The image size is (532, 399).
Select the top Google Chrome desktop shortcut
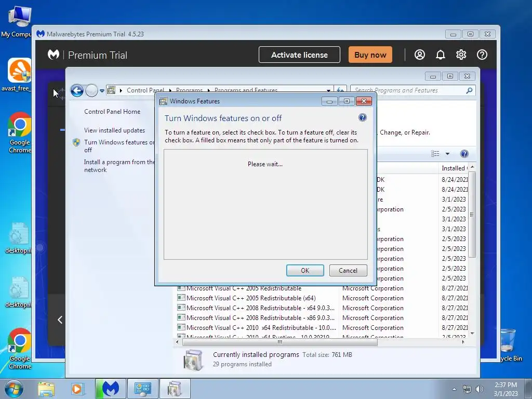coord(20,132)
